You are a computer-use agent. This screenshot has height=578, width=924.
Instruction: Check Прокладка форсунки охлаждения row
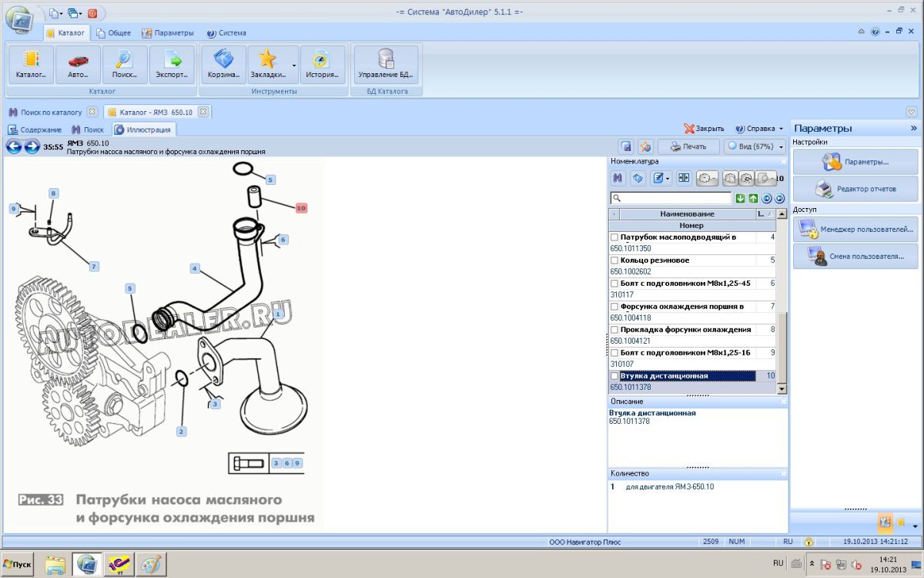(614, 330)
